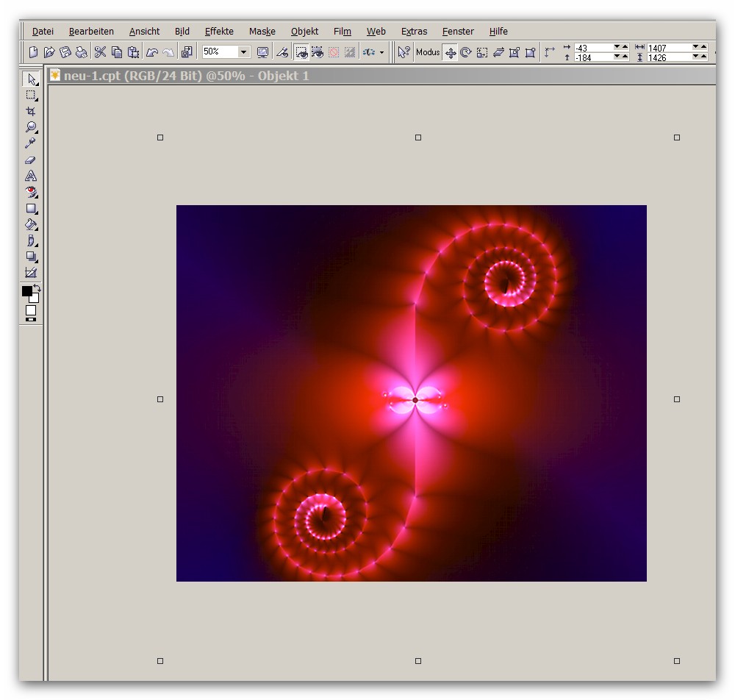Click width field showing 1407
This screenshot has width=735, height=700.
pos(670,48)
